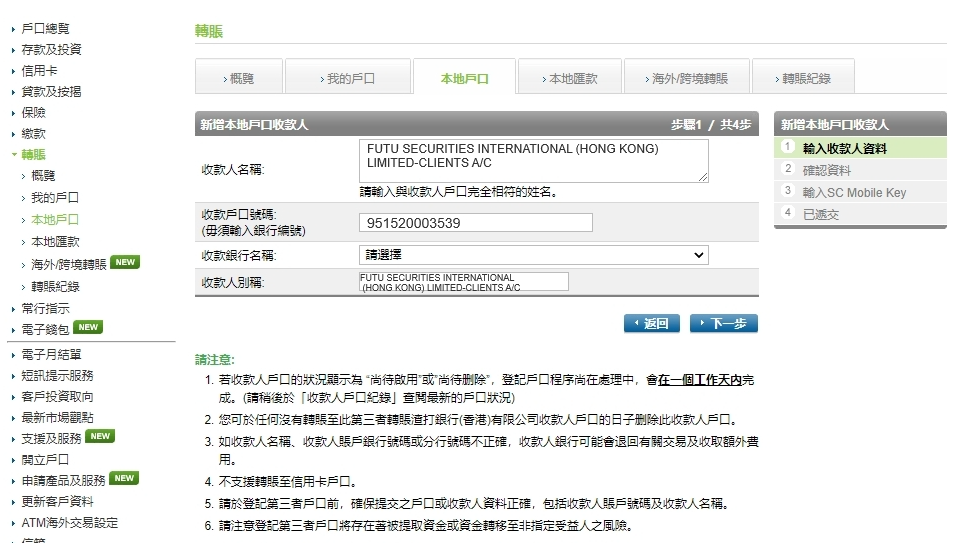This screenshot has height=543, width=977.
Task: Open 本地戶口 in the sidebar
Action: coord(55,219)
